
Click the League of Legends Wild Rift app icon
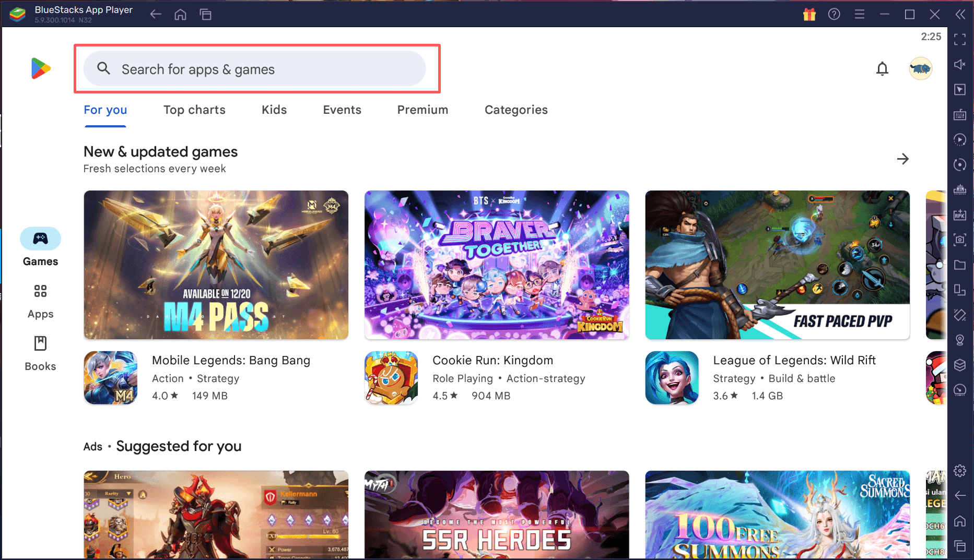tap(672, 378)
